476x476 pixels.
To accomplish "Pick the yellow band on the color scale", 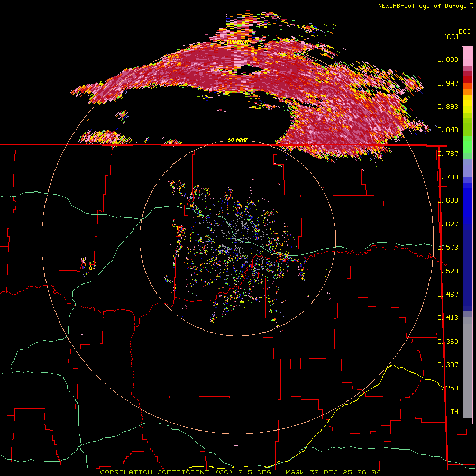I will 467,104.
